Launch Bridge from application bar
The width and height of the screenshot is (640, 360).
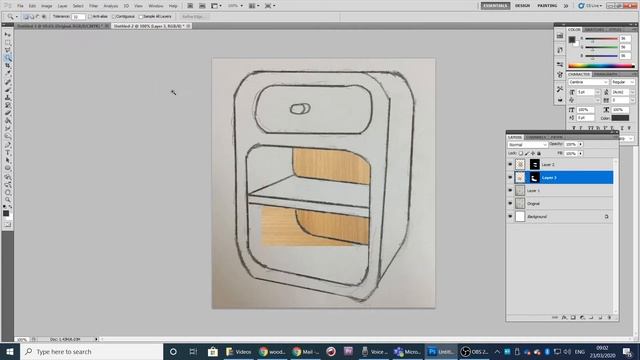tap(190, 6)
